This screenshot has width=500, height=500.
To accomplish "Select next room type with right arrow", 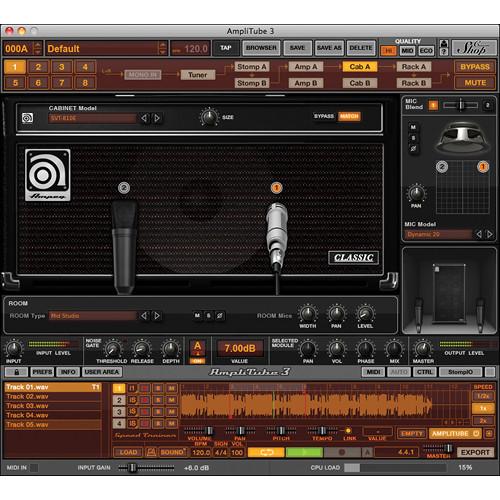I will point(156,315).
